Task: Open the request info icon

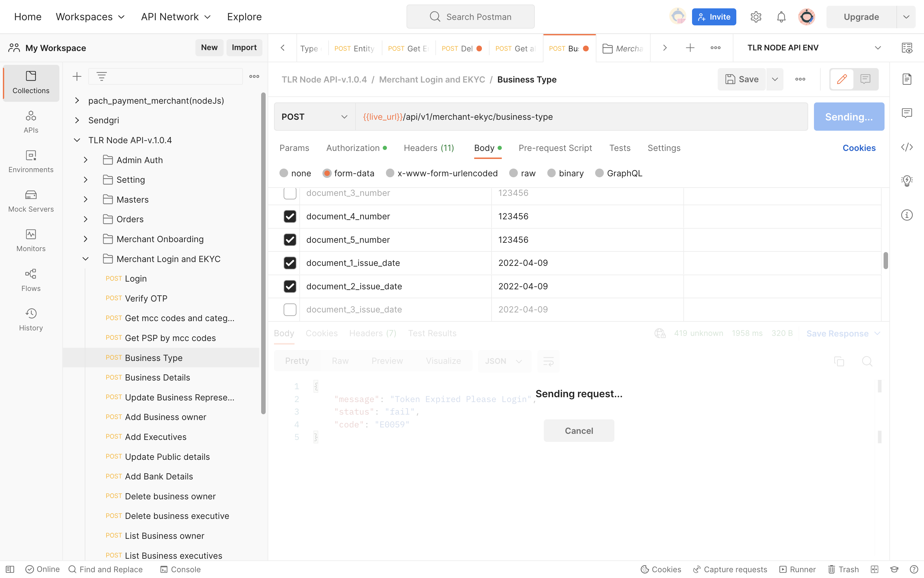Action: click(x=907, y=215)
